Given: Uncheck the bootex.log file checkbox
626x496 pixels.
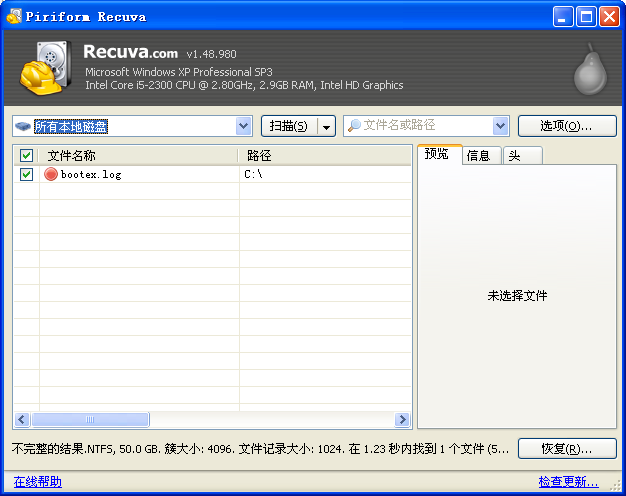Looking at the screenshot, I should point(26,174).
